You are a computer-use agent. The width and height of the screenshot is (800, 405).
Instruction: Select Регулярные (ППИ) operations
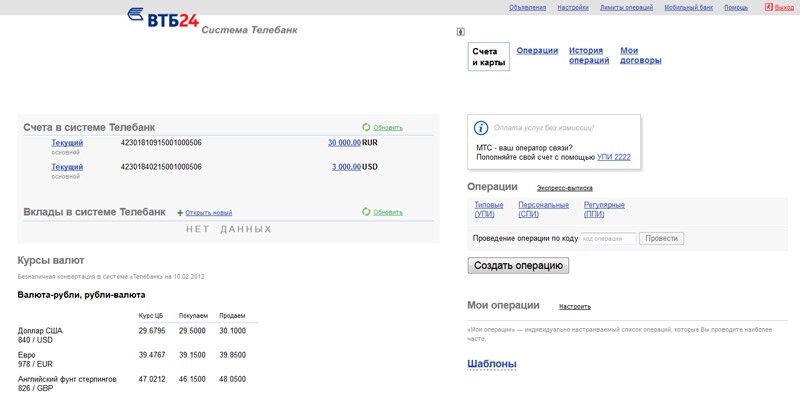(x=604, y=209)
